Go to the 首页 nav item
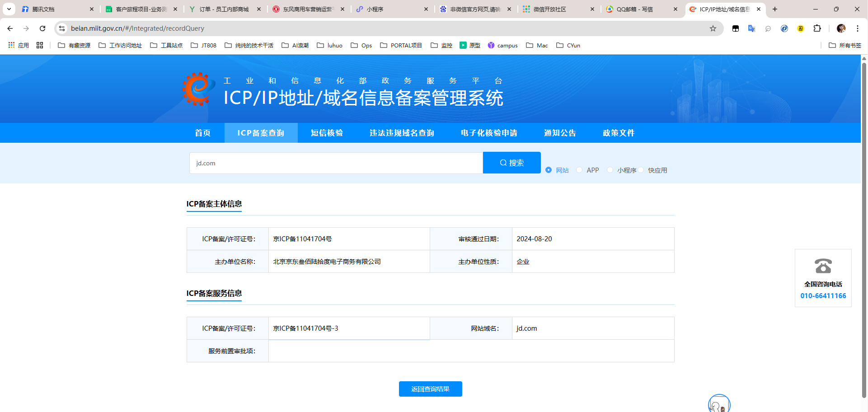Viewport: 868px width, 412px height. pyautogui.click(x=203, y=133)
